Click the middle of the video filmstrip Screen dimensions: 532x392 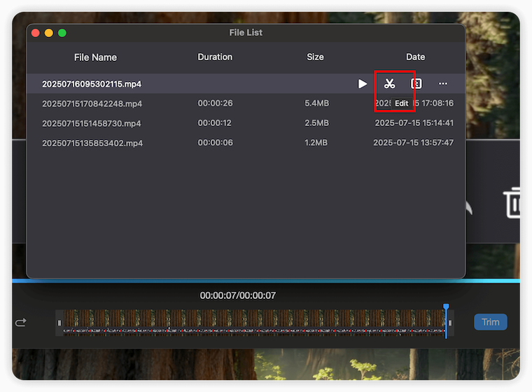click(x=253, y=323)
